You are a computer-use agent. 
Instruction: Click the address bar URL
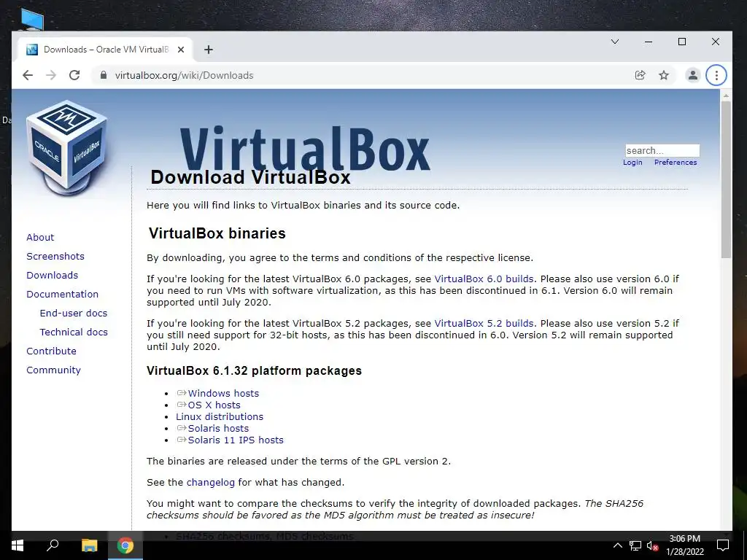(185, 75)
